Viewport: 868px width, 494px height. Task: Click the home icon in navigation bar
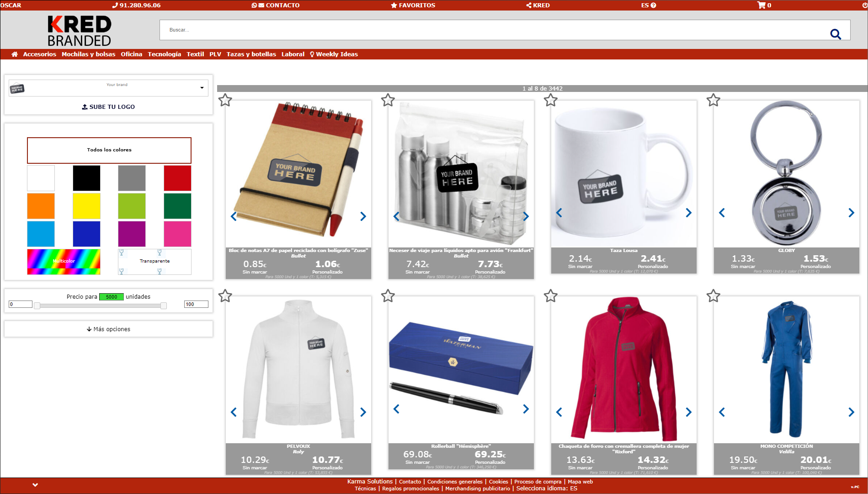click(x=15, y=54)
